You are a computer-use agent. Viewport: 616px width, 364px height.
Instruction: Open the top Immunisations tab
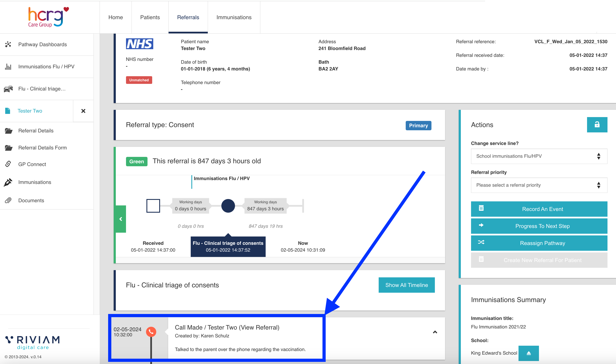coord(234,17)
